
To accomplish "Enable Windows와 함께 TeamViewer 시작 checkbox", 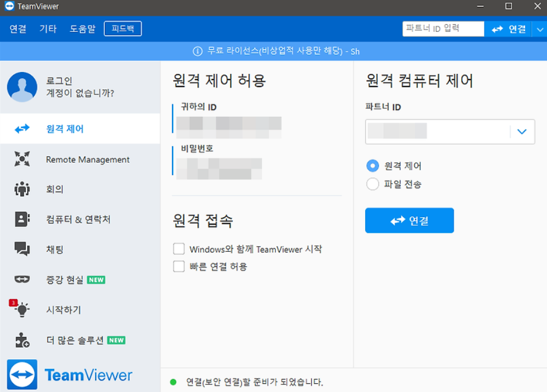I will click(179, 249).
